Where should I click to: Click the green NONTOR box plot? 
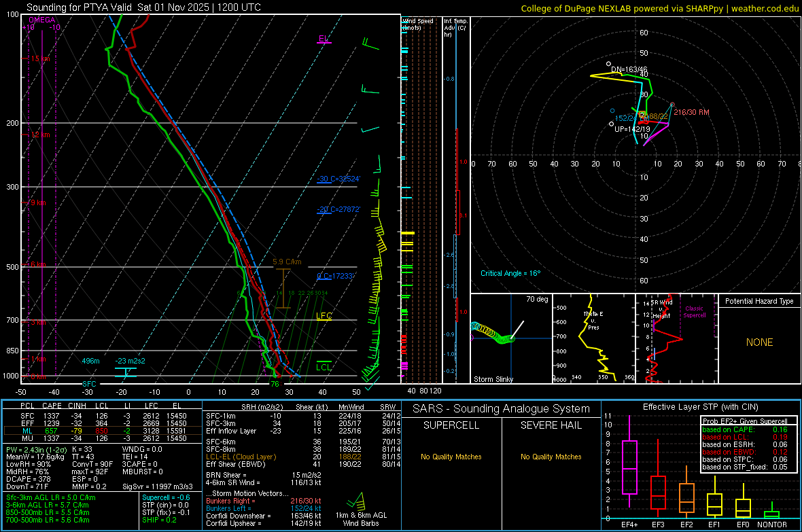coord(771,514)
